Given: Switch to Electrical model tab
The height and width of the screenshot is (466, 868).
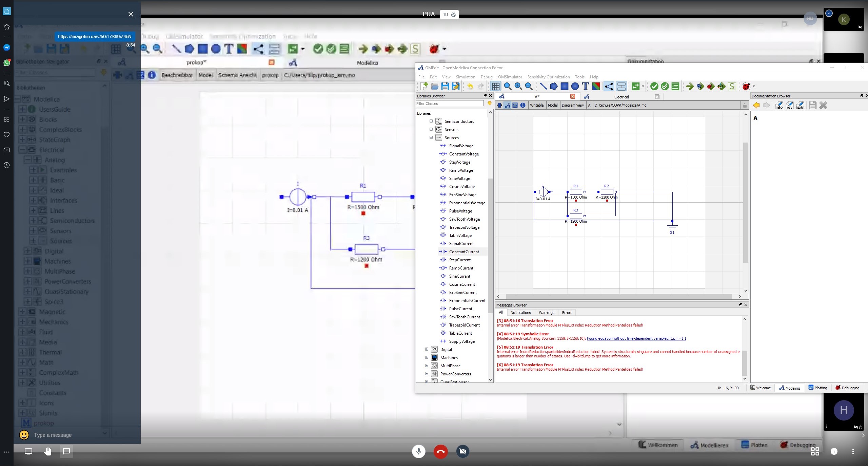Looking at the screenshot, I should click(621, 97).
